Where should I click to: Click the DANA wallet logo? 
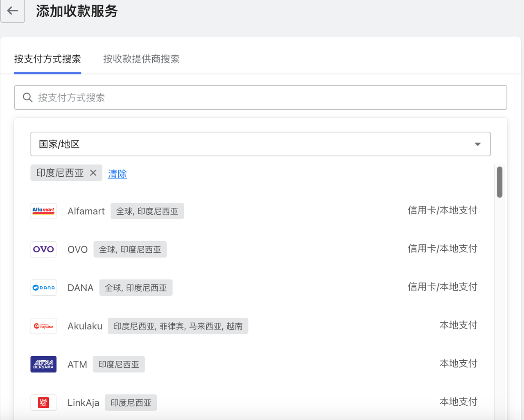[43, 287]
